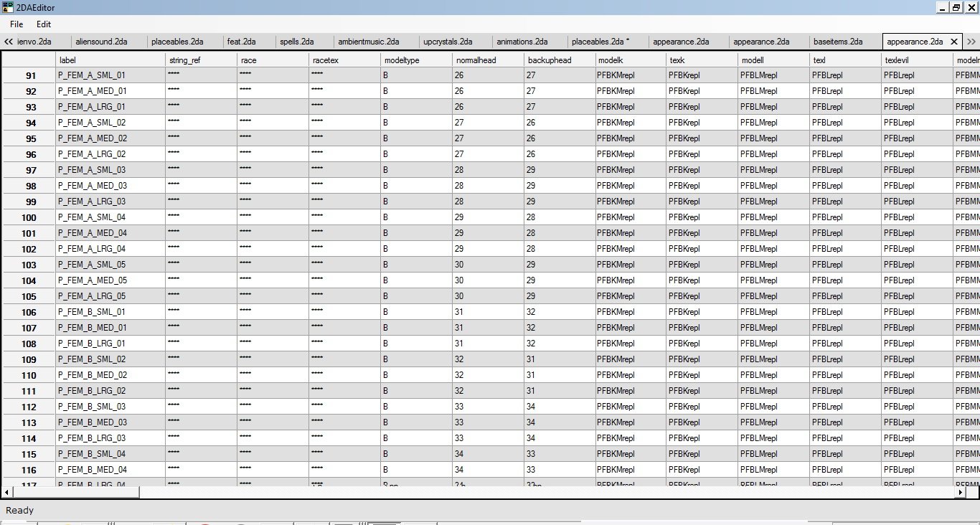Screen dimensions: 980x525
Task: Click texk cell in row 110
Action: [x=702, y=375]
